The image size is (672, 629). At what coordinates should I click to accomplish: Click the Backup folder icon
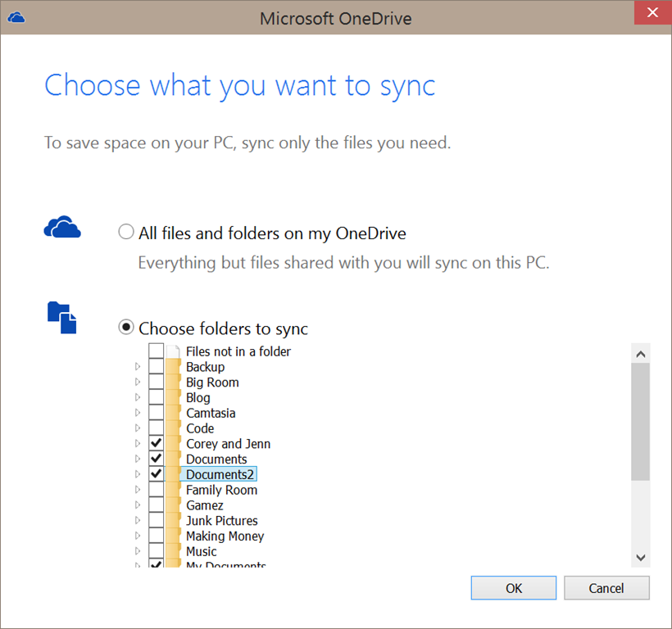click(x=173, y=367)
